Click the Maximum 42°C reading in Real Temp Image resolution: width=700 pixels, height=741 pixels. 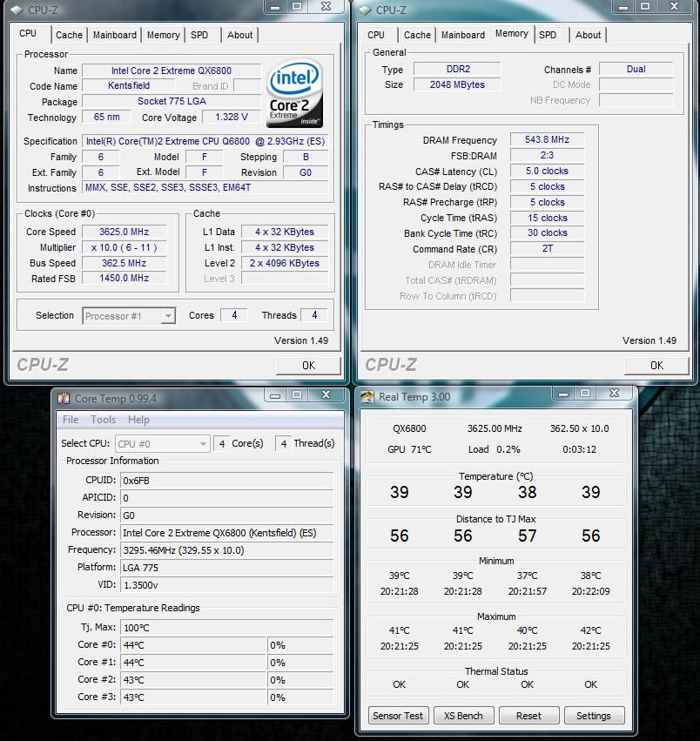tap(590, 631)
